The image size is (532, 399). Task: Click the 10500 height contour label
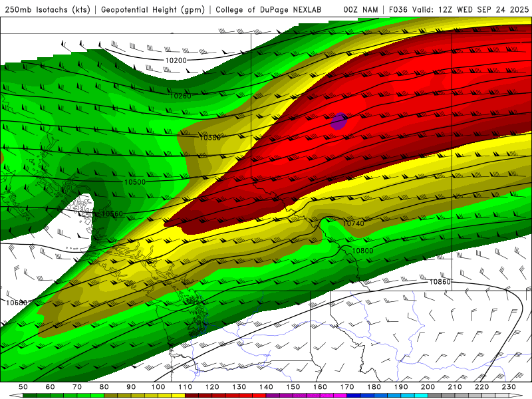click(135, 182)
